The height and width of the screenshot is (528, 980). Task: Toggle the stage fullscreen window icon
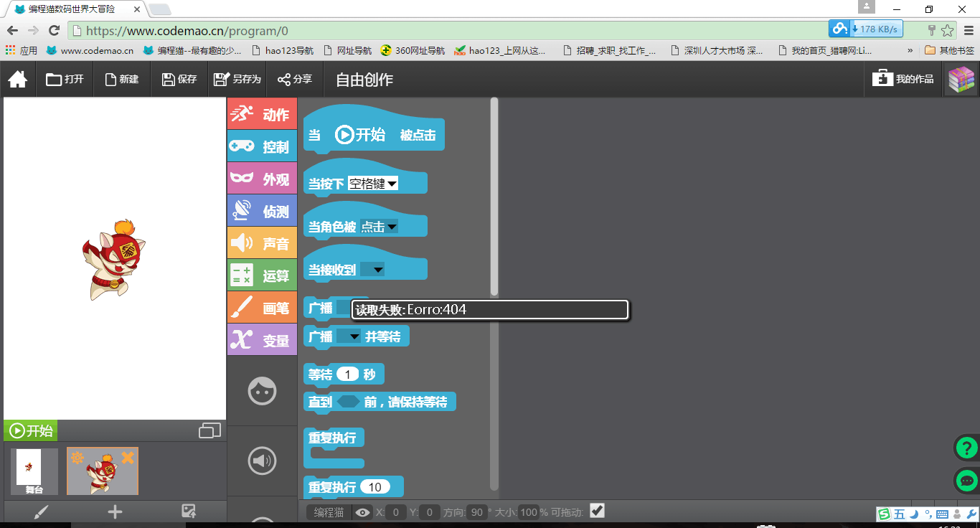[x=209, y=430]
